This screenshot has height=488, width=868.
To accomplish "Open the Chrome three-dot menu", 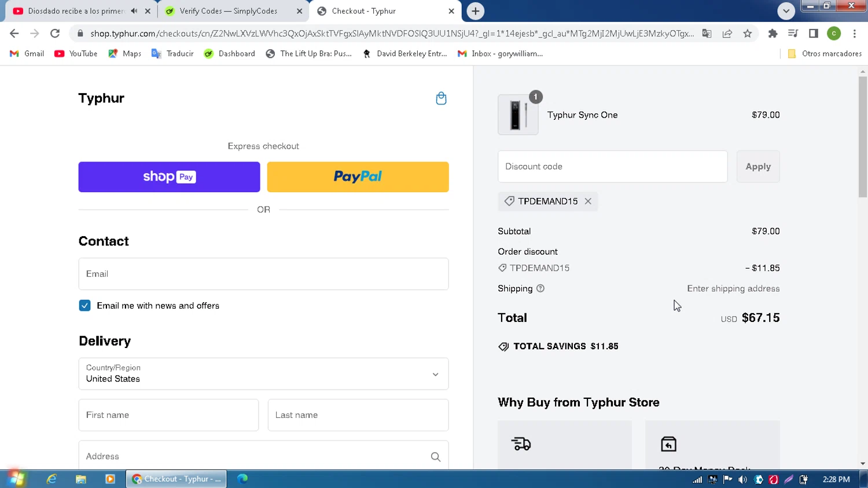I will click(855, 34).
